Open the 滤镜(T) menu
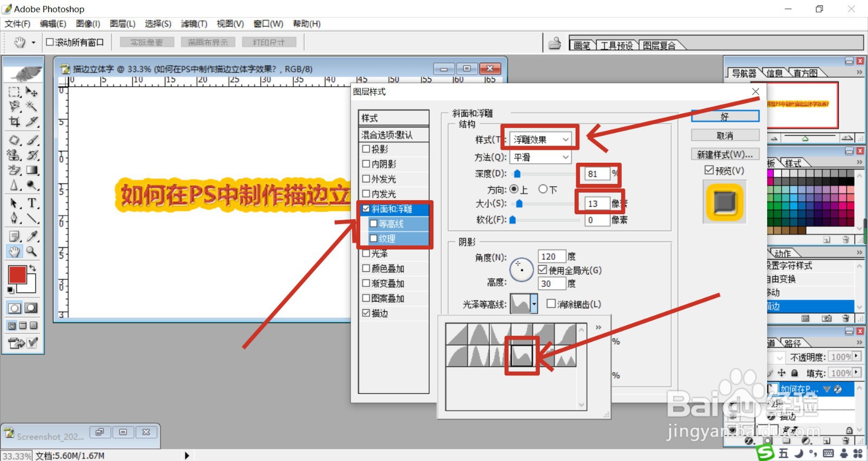Screen dimensions: 868x461 (194, 24)
